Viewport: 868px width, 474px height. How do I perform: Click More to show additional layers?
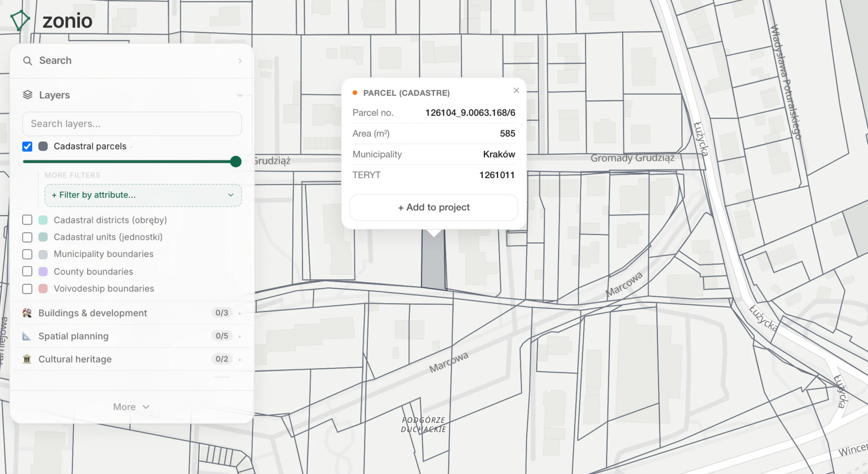click(131, 407)
